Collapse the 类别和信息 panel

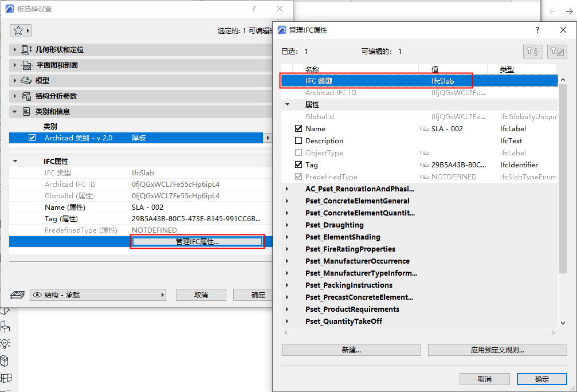point(15,112)
